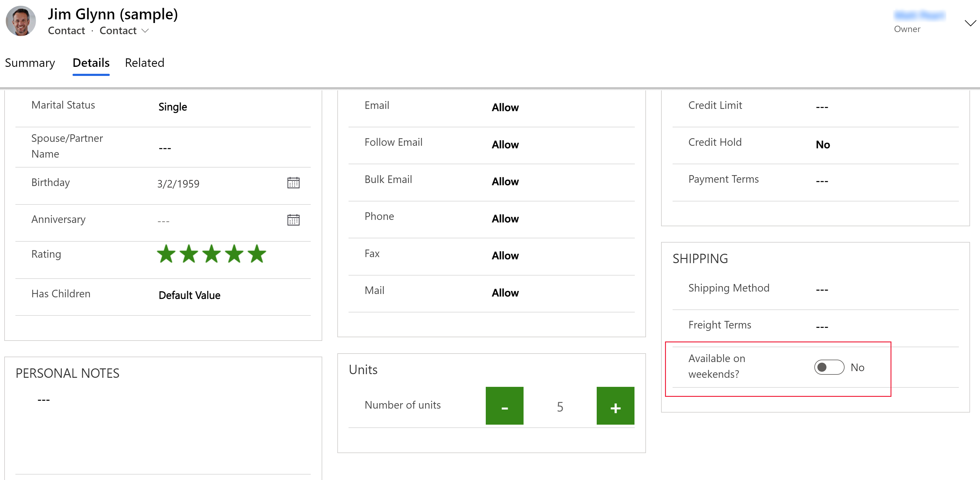
Task: Toggle Bulk Email to Allow
Action: click(505, 181)
